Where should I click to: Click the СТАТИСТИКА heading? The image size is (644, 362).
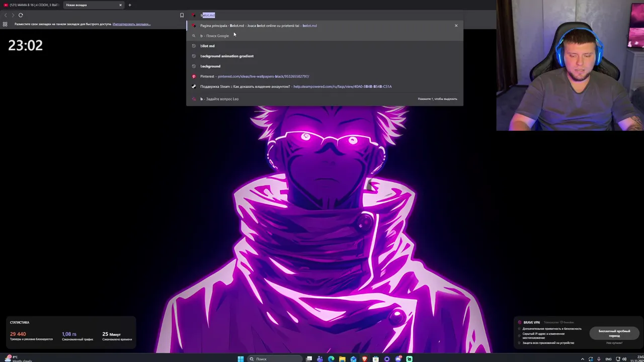click(x=20, y=322)
